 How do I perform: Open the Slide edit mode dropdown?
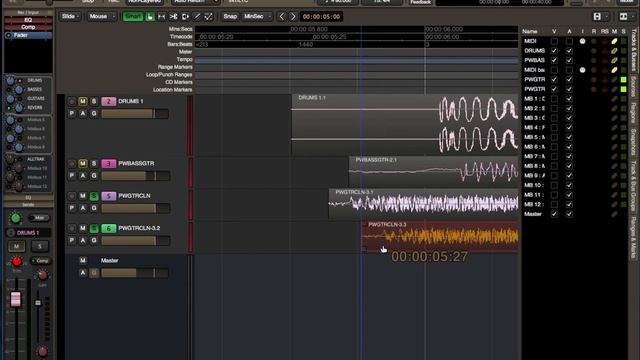coord(71,17)
